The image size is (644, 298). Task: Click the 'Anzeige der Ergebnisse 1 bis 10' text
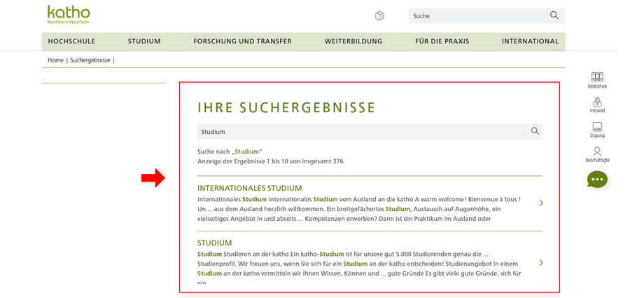point(270,161)
